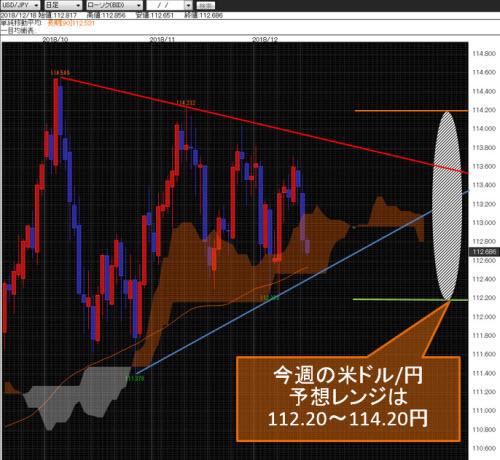Select the red descending resistance trend line
The width and height of the screenshot is (500, 460).
[264, 125]
